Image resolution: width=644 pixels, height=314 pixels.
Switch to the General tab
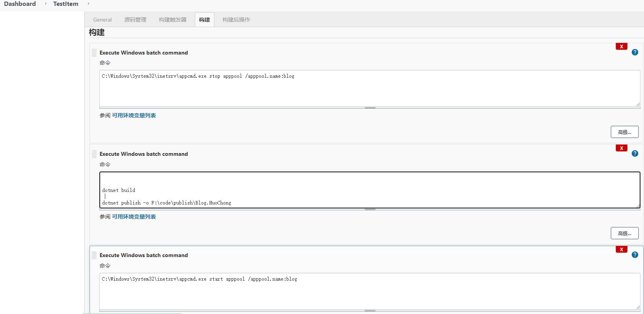point(102,20)
